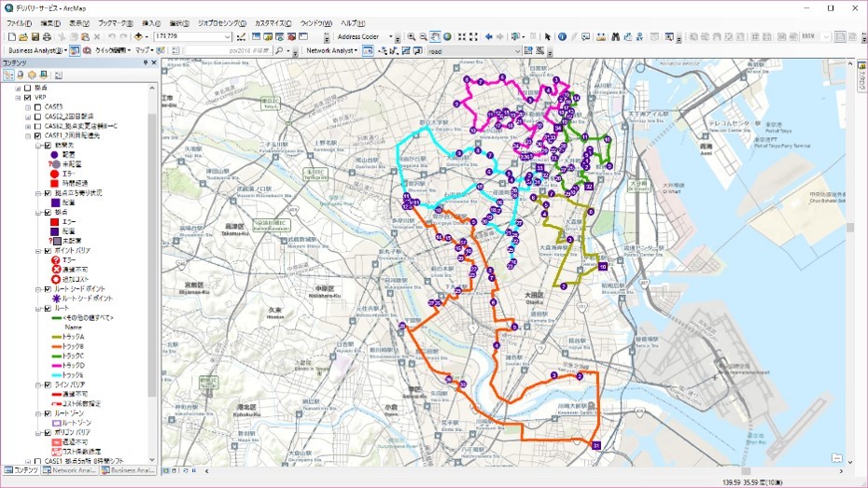The height and width of the screenshot is (488, 868).
Task: Expand the CASE2_2回目配送 layer tree node
Action: [x=27, y=116]
